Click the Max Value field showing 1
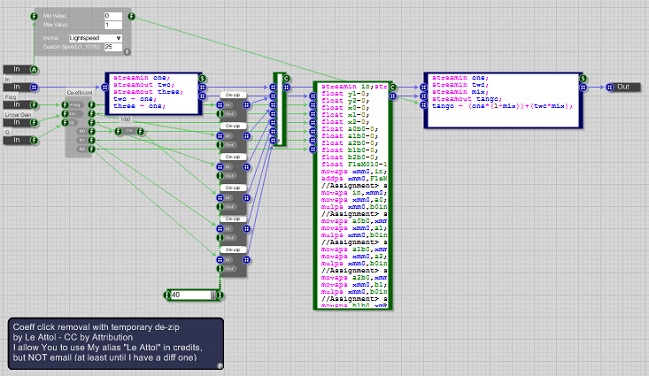This screenshot has width=649, height=376. tap(113, 25)
